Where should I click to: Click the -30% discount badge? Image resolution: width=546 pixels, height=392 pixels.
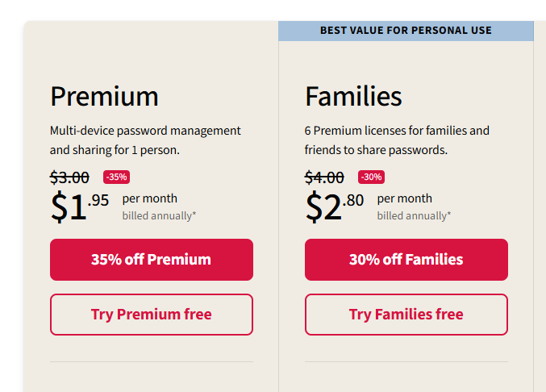pyautogui.click(x=372, y=177)
